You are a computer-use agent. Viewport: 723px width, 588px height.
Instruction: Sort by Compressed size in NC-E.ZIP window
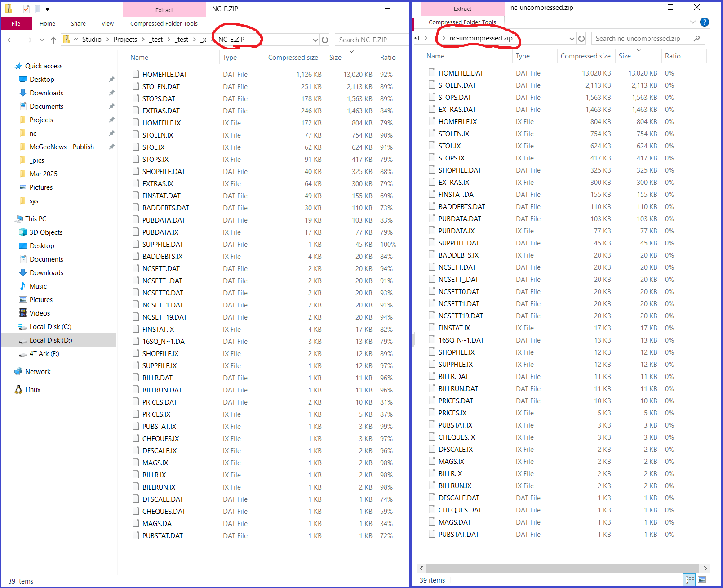(293, 58)
